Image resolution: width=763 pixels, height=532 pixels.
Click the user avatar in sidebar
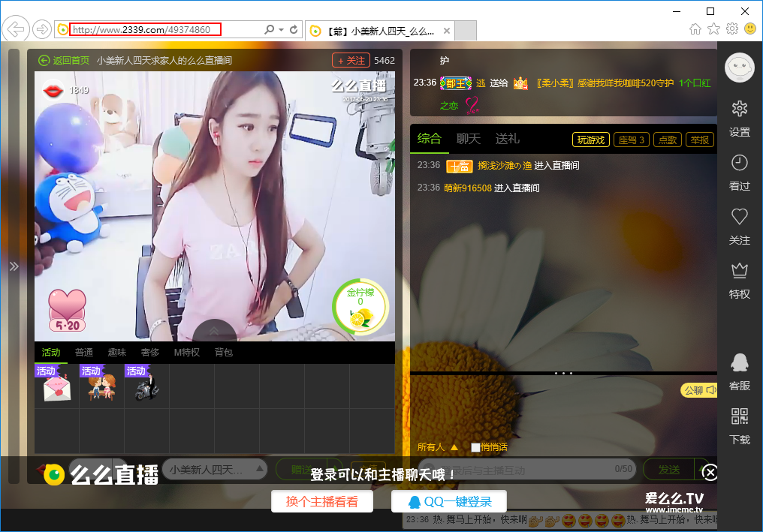[739, 67]
